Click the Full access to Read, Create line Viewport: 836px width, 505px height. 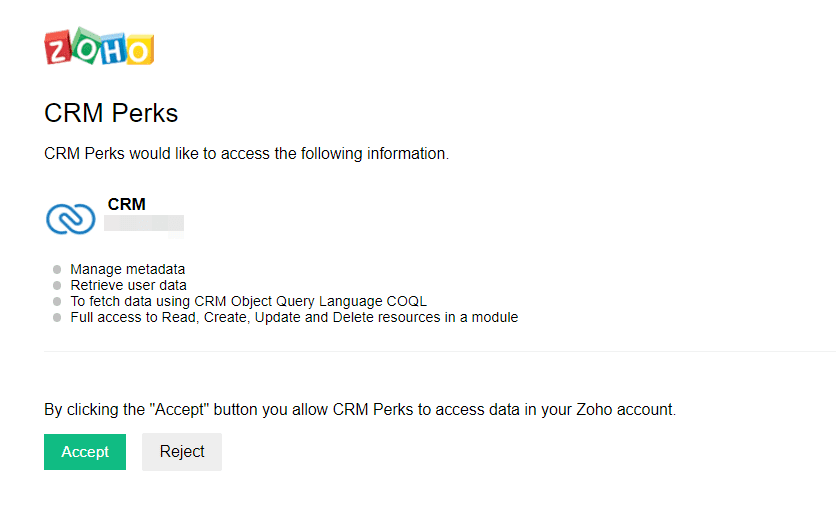tap(293, 318)
